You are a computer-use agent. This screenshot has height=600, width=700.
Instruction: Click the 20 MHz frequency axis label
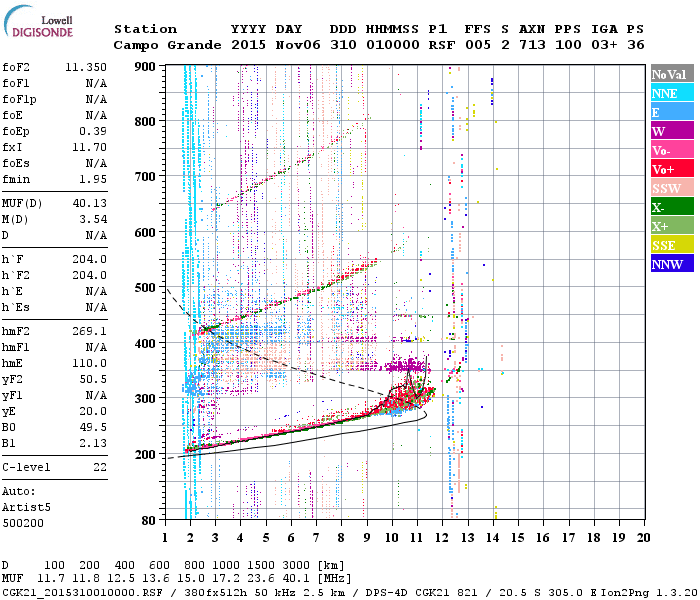(x=644, y=538)
